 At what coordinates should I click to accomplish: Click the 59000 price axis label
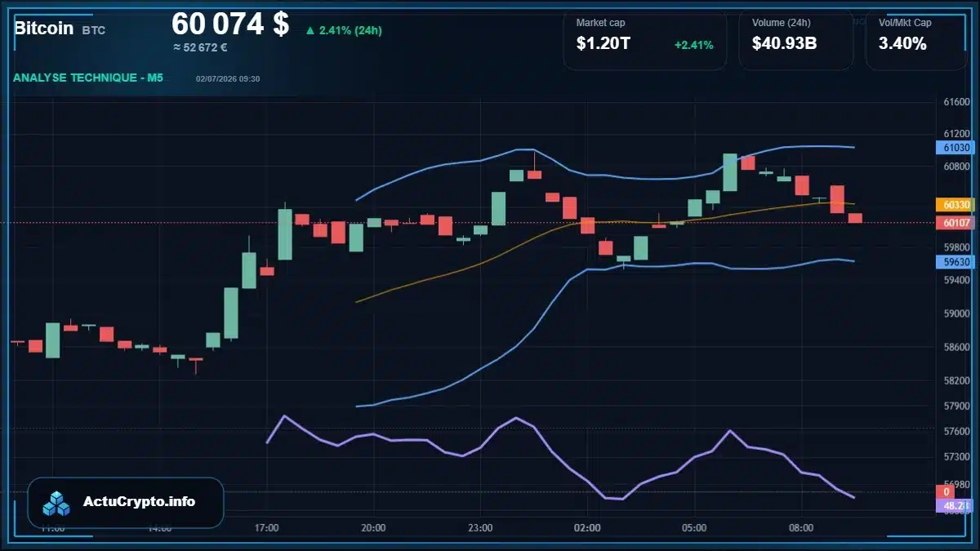pos(955,313)
